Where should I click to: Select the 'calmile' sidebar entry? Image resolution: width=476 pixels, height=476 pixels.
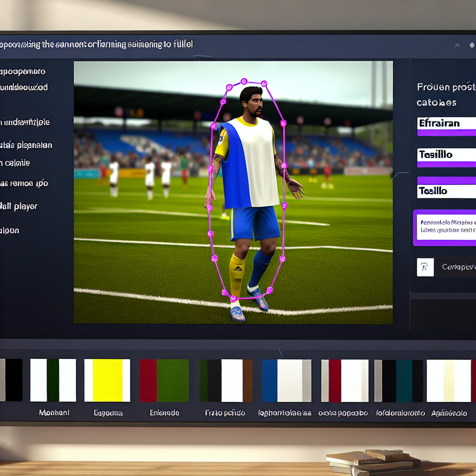(x=15, y=163)
